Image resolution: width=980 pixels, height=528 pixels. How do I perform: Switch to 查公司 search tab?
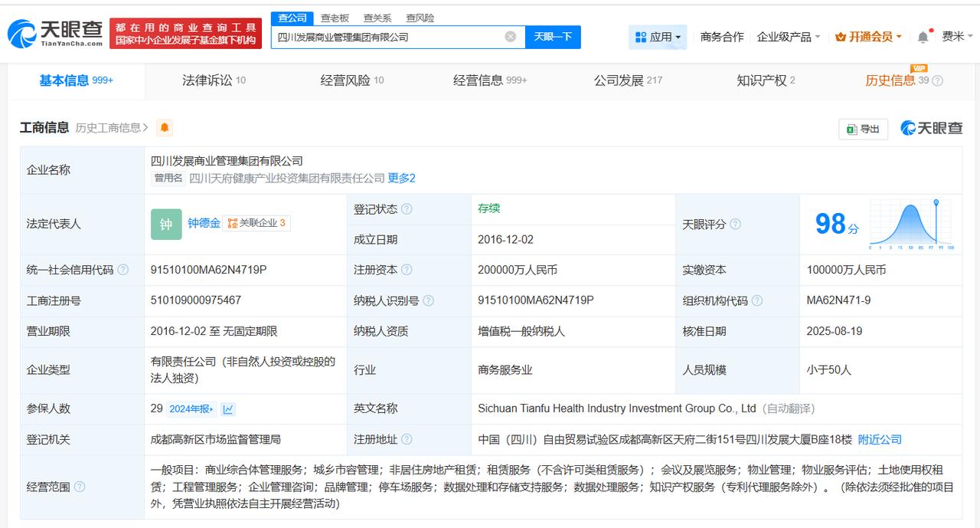pyautogui.click(x=292, y=18)
